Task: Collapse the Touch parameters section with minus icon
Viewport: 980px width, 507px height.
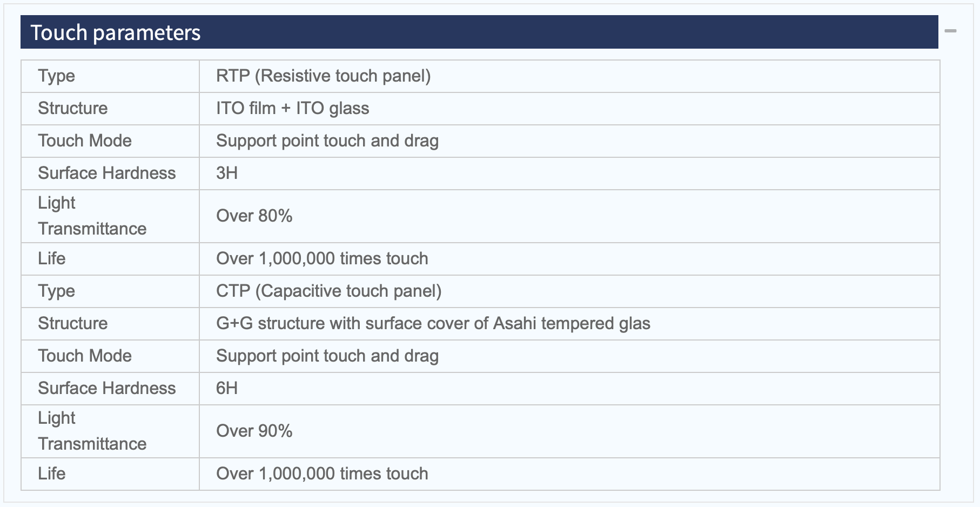Action: pyautogui.click(x=950, y=31)
